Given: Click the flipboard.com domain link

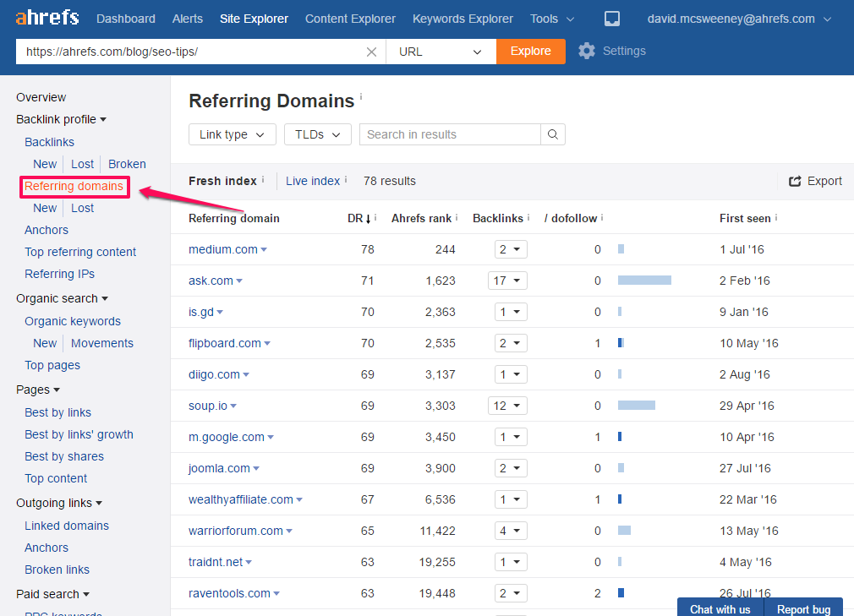Looking at the screenshot, I should pyautogui.click(x=224, y=343).
